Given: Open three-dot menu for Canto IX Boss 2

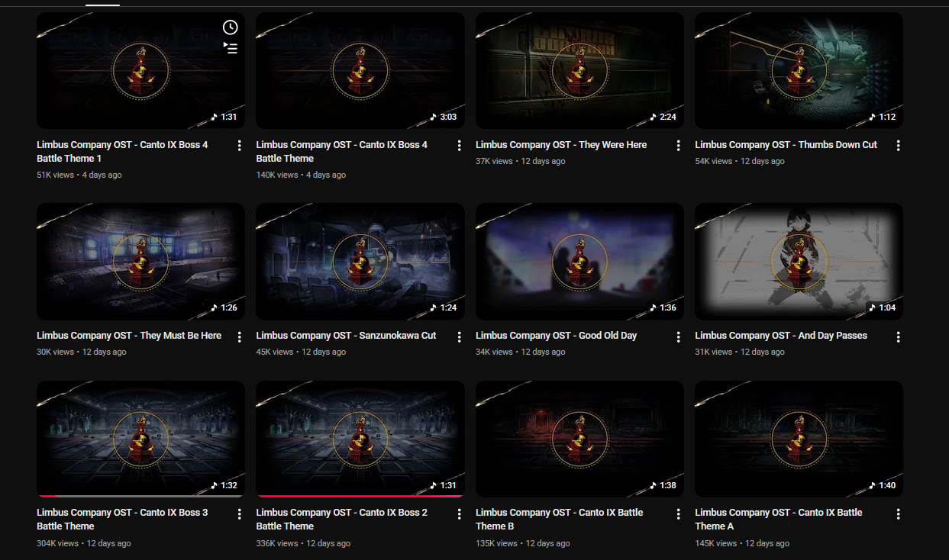Looking at the screenshot, I should click(459, 513).
